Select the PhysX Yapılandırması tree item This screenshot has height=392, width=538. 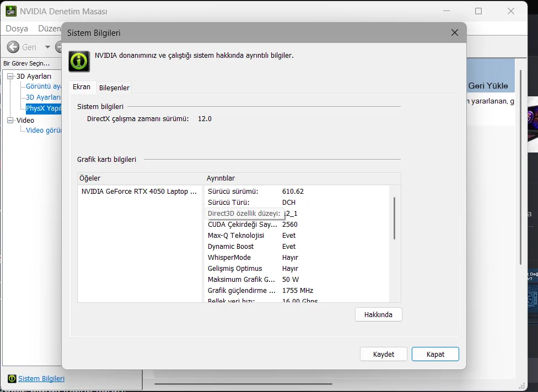point(44,108)
